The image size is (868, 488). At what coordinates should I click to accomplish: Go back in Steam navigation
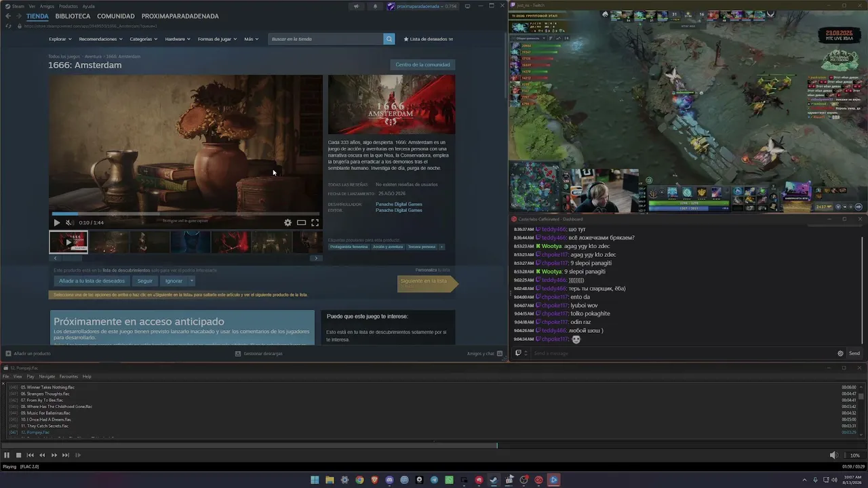pyautogui.click(x=8, y=16)
